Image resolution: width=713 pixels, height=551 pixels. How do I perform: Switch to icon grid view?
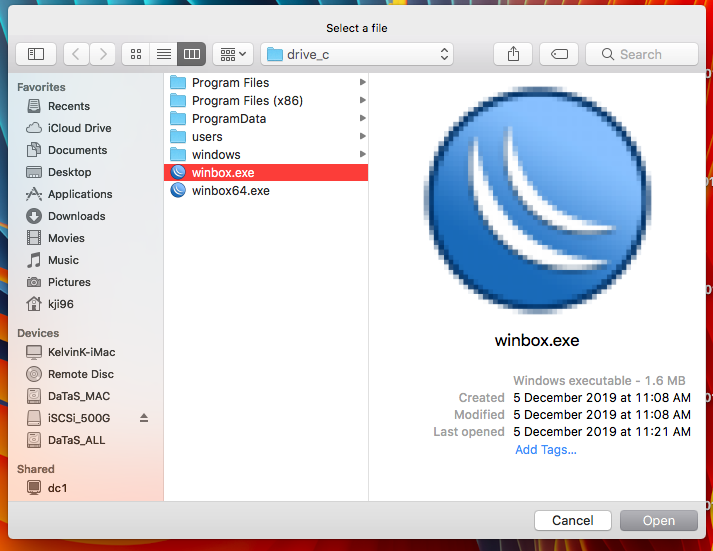click(x=136, y=54)
